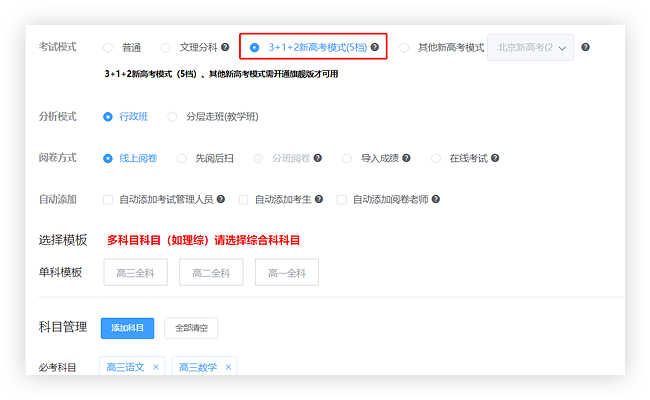Click the 添加科目 button
650x400 pixels.
tap(127, 328)
